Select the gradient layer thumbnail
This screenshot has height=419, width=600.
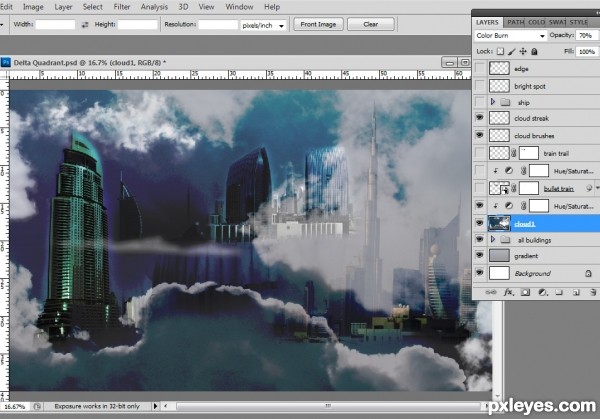(x=499, y=255)
